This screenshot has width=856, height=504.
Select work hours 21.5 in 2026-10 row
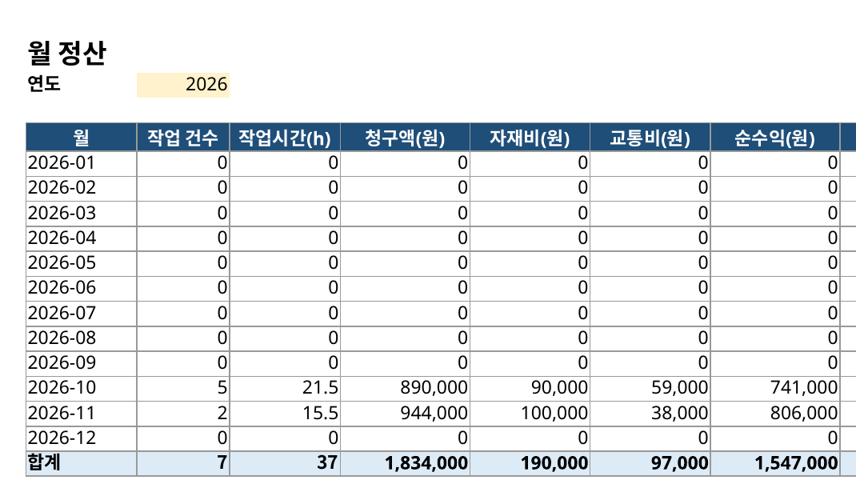coord(285,388)
